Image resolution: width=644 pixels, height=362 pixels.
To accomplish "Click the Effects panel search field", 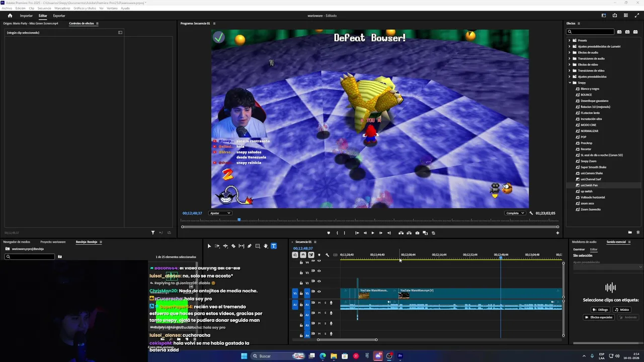I will [x=591, y=32].
